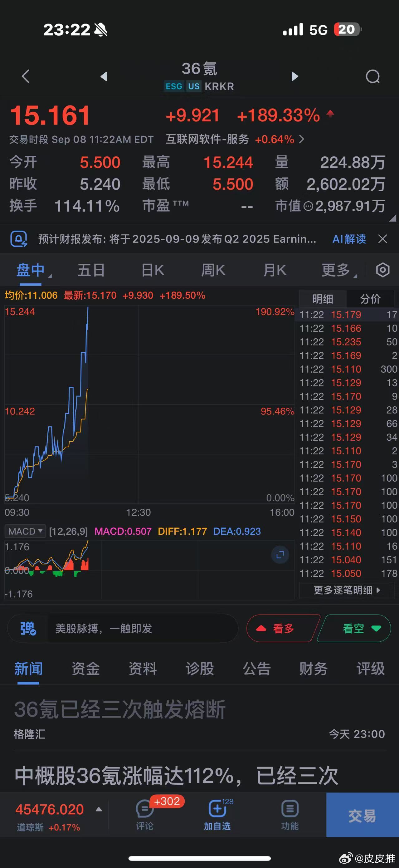This screenshot has width=399, height=868.
Task: Tap the MACD [12,26,9] parameters
Action: click(68, 531)
